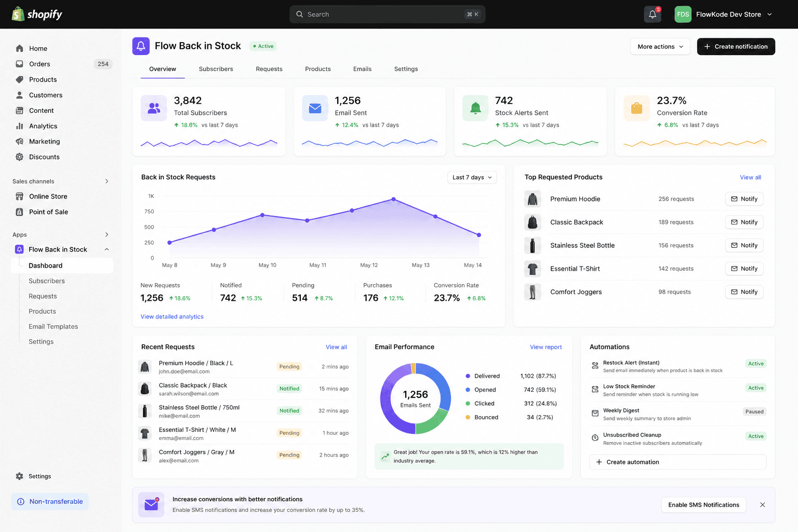Switch to the Products tab
The height and width of the screenshot is (532, 798).
pyautogui.click(x=318, y=69)
